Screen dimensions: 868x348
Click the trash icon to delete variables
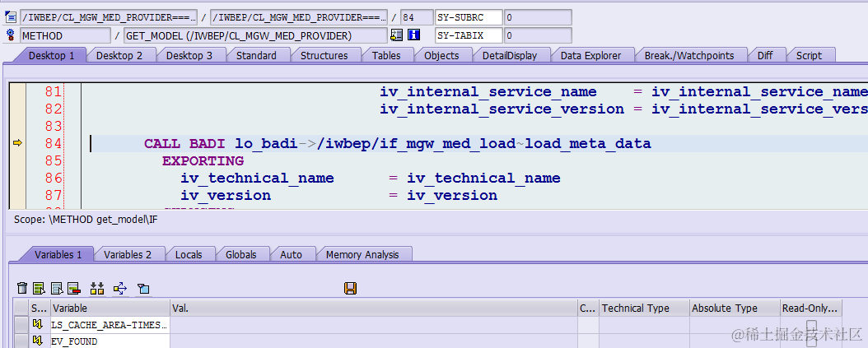click(22, 288)
